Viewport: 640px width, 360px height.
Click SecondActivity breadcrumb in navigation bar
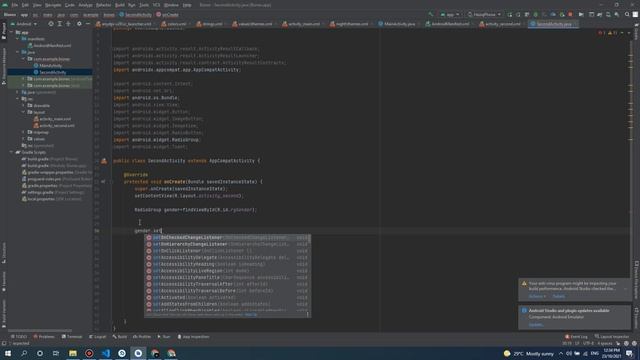pyautogui.click(x=136, y=15)
